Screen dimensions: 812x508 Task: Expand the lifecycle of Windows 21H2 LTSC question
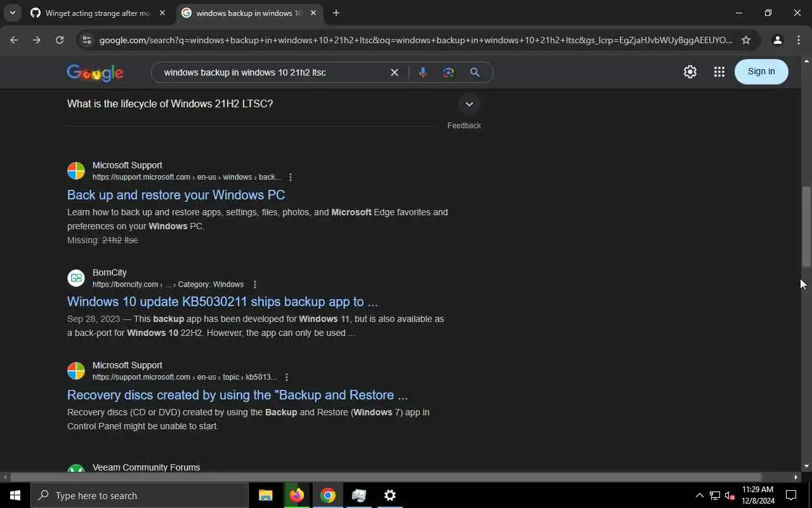[469, 104]
